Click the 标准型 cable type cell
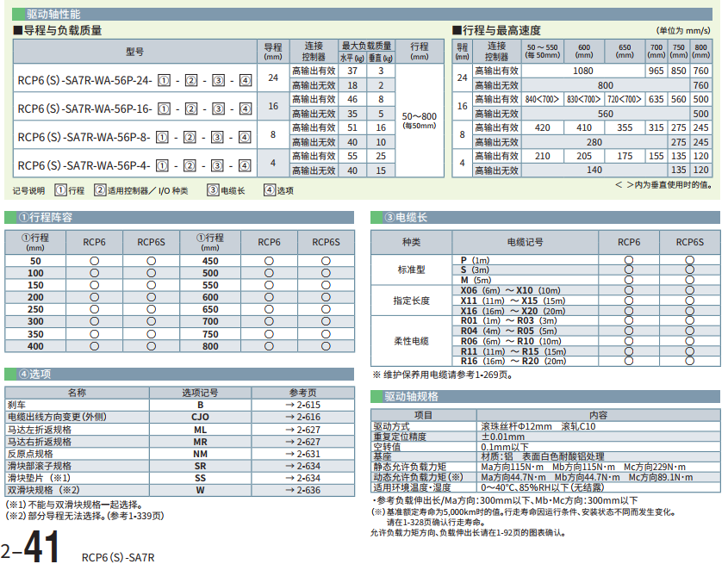728x564 pixels. pyautogui.click(x=411, y=270)
